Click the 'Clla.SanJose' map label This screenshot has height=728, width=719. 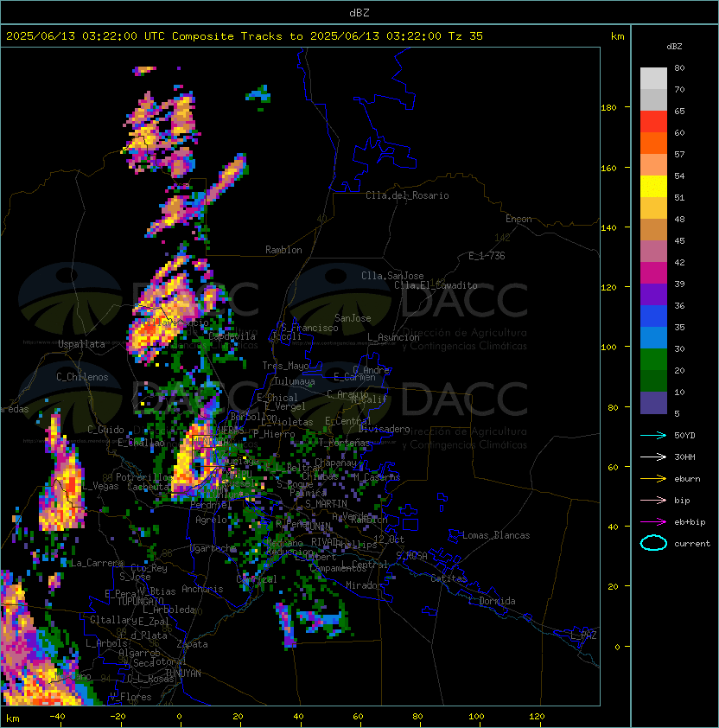tap(392, 276)
